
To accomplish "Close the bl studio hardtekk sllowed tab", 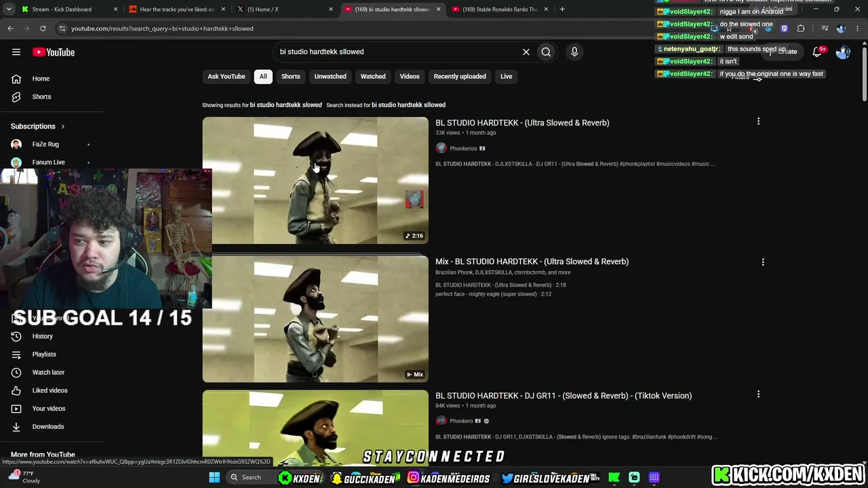I will [438, 9].
